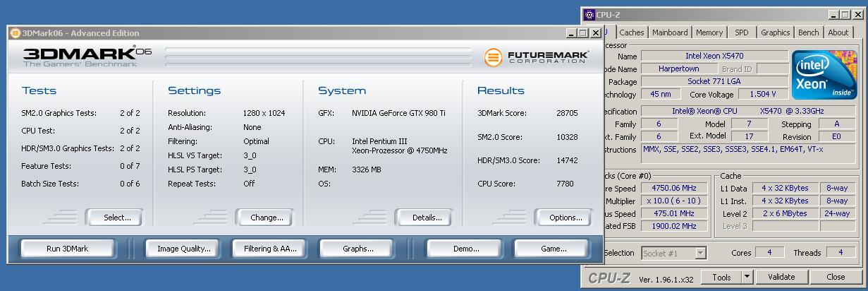The width and height of the screenshot is (868, 291).
Task: Click the x 10.0 ( 6 - 10 ) multiplier value
Action: (674, 201)
